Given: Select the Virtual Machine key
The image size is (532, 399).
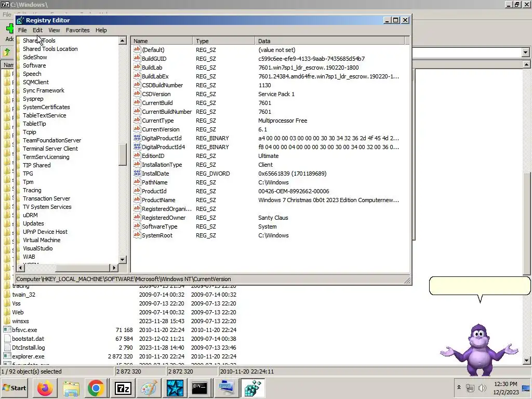Looking at the screenshot, I should pyautogui.click(x=42, y=240).
